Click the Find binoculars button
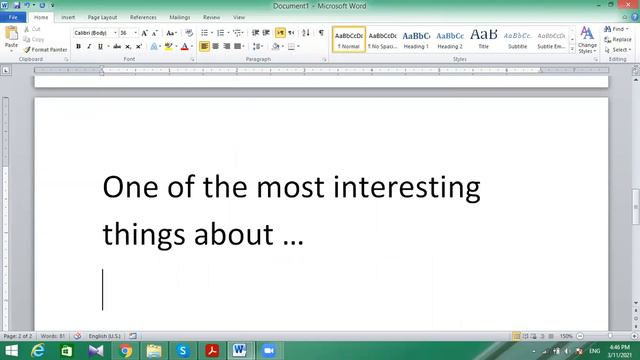 pos(616,29)
